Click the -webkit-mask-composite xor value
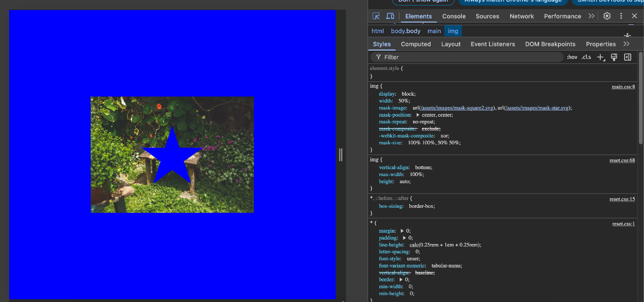Screen dimensions: 644x302 pyautogui.click(x=444, y=136)
